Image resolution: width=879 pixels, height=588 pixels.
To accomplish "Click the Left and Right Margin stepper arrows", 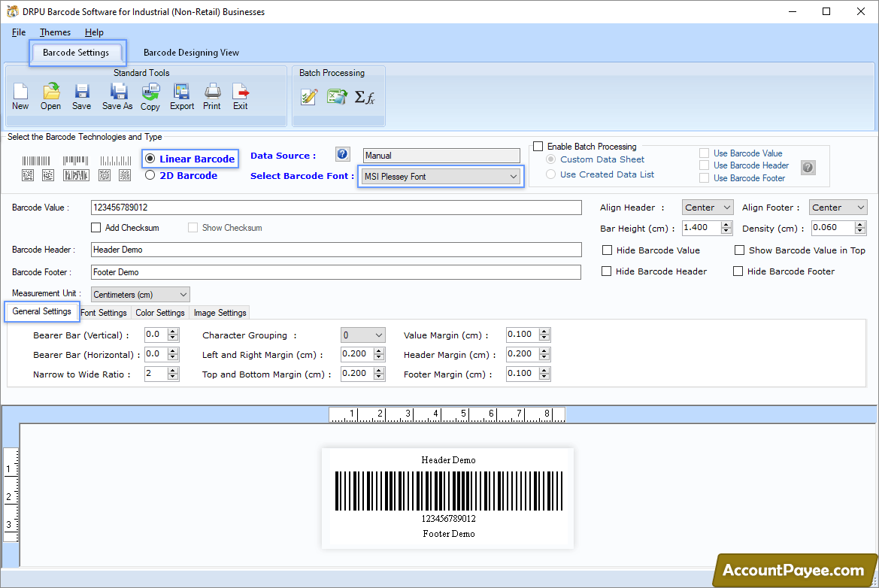I will pyautogui.click(x=380, y=354).
